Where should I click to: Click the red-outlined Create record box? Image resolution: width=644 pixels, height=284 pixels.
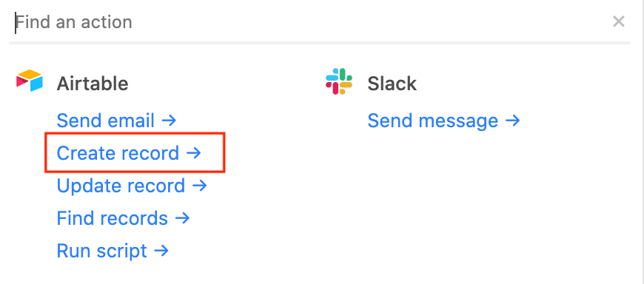(x=135, y=152)
